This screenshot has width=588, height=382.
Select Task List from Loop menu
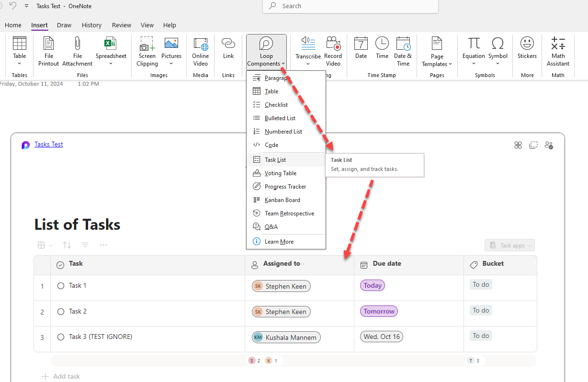click(286, 160)
